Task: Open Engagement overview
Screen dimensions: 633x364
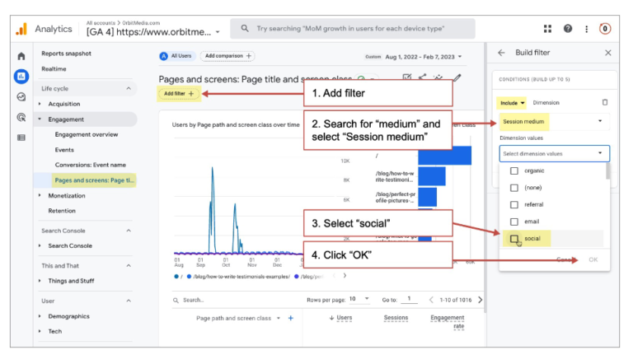Action: [87, 134]
